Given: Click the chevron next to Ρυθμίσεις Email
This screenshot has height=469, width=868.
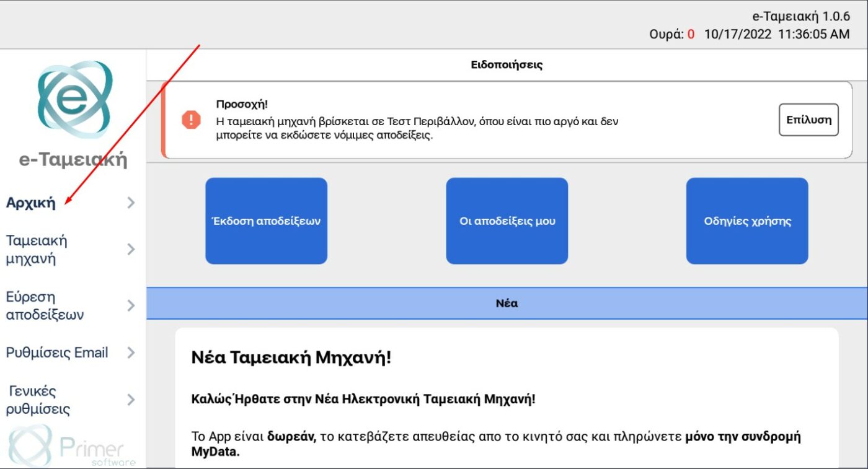Looking at the screenshot, I should 131,353.
